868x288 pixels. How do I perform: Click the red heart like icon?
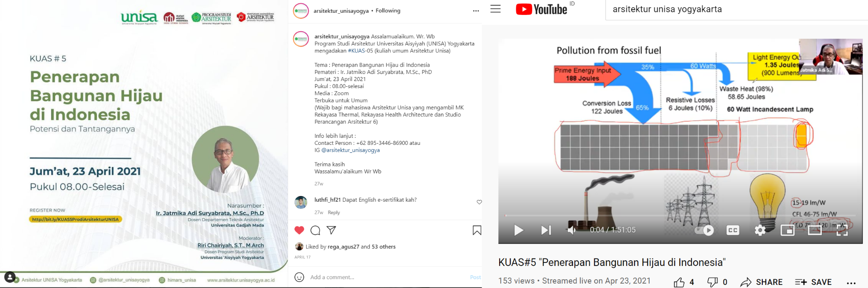click(299, 230)
